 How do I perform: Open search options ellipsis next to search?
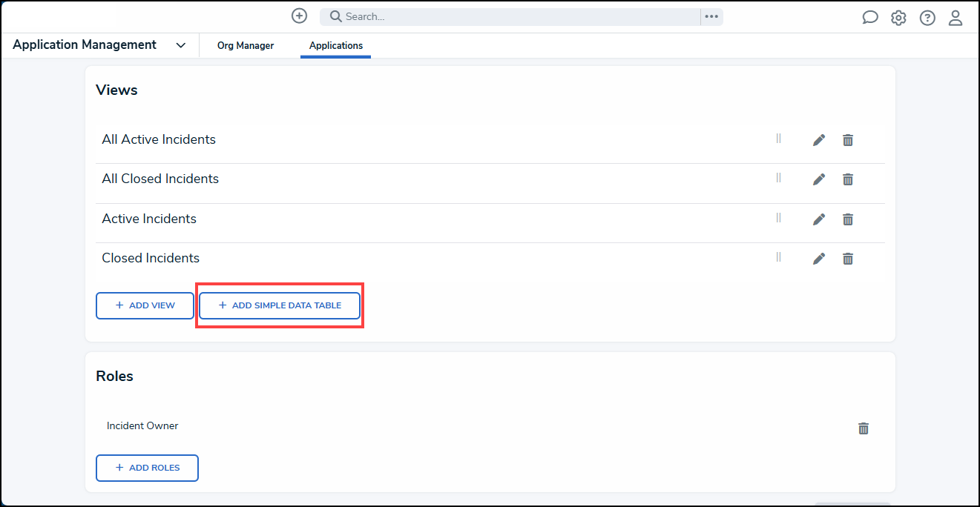click(x=711, y=16)
